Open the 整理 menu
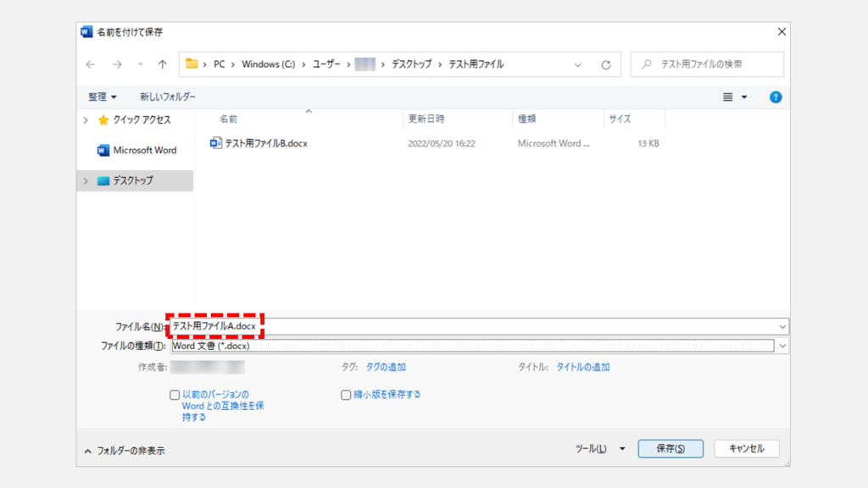868x488 pixels. click(103, 97)
